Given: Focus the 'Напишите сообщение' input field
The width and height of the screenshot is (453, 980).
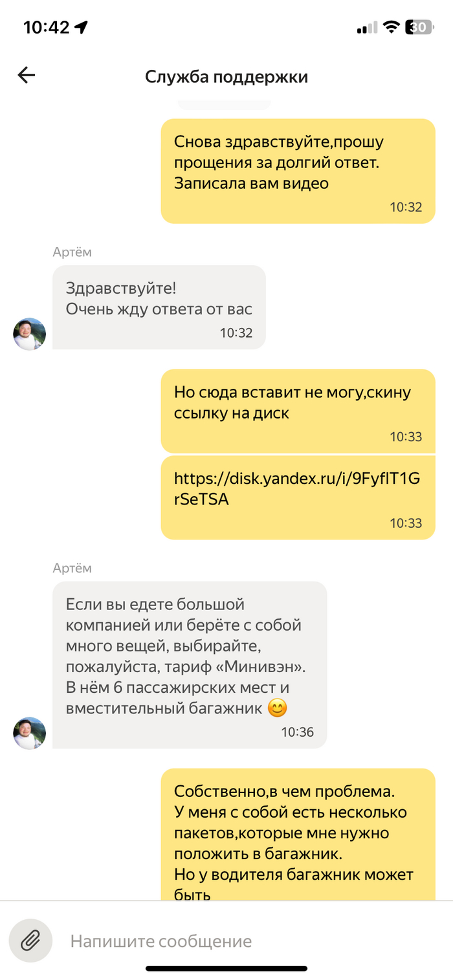Looking at the screenshot, I should coord(252,941).
